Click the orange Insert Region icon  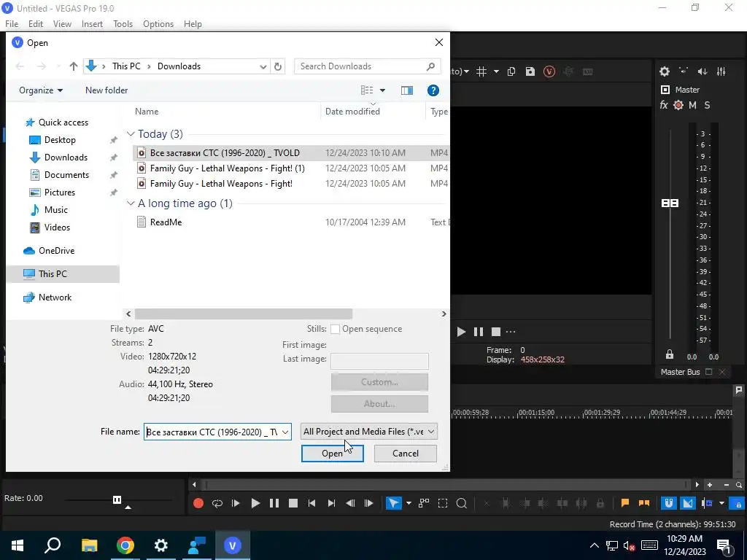(643, 503)
